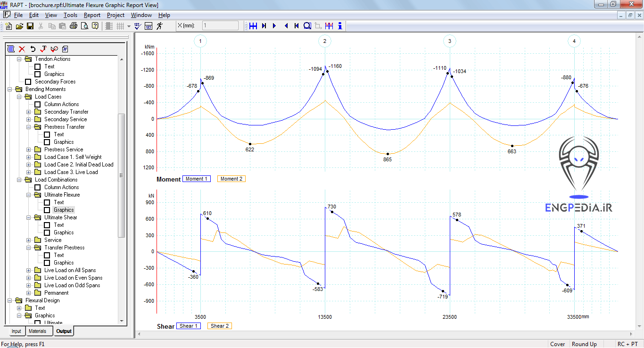Open the Report menu

pyautogui.click(x=92, y=15)
